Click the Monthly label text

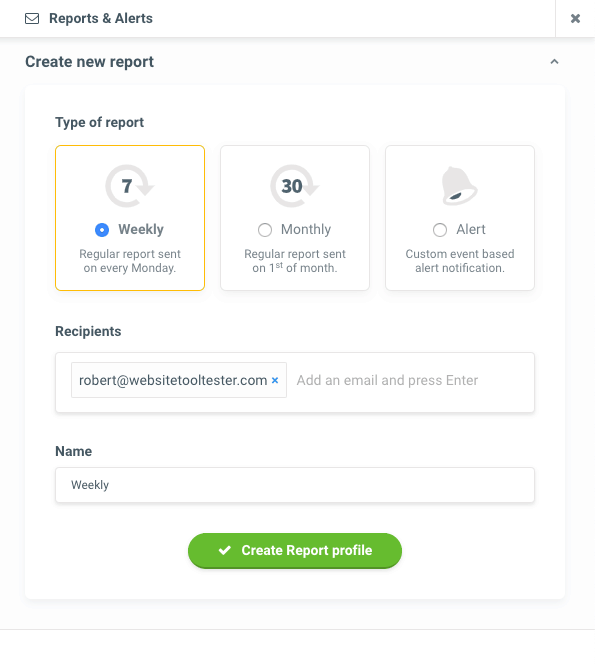point(306,229)
